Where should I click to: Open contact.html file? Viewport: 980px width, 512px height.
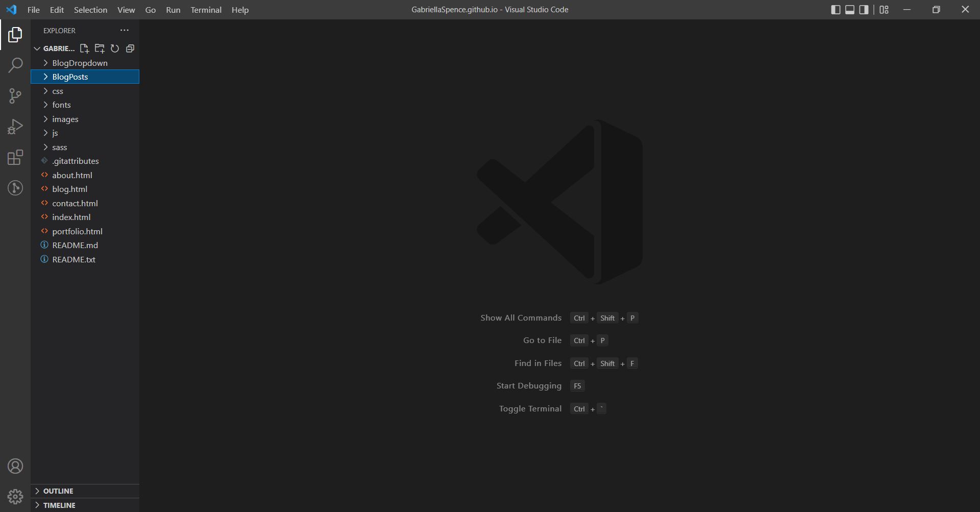tap(85, 203)
